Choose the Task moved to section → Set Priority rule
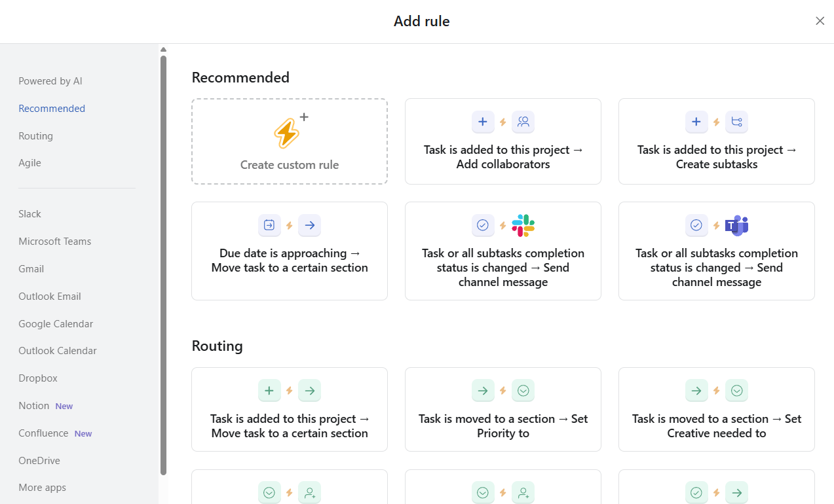Screen dimensions: 834x504 coord(502,409)
